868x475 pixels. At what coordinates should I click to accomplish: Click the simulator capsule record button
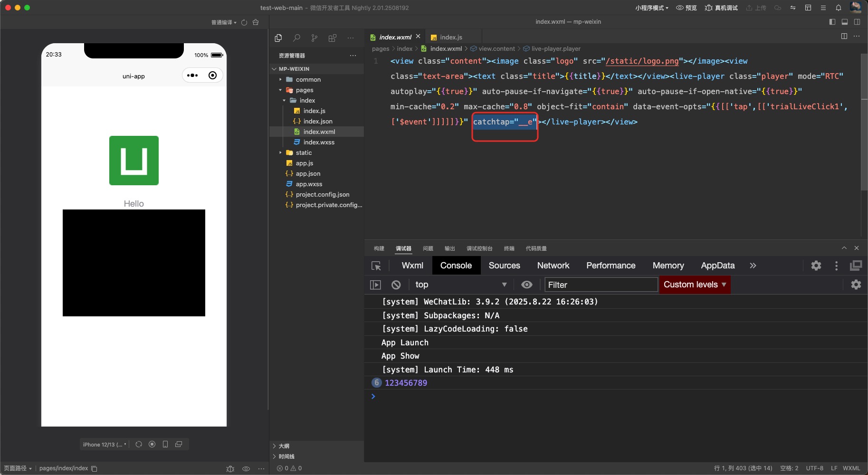(212, 75)
